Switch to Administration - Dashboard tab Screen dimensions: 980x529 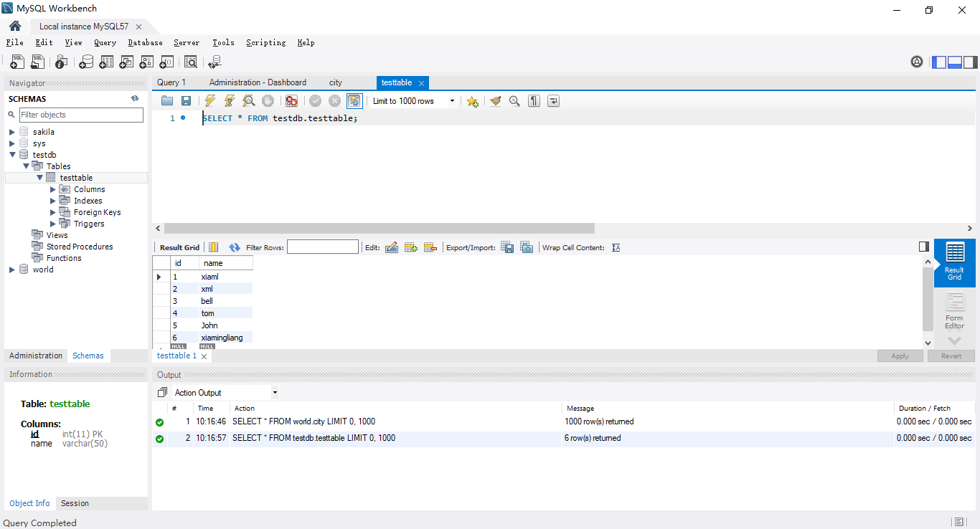pos(258,82)
